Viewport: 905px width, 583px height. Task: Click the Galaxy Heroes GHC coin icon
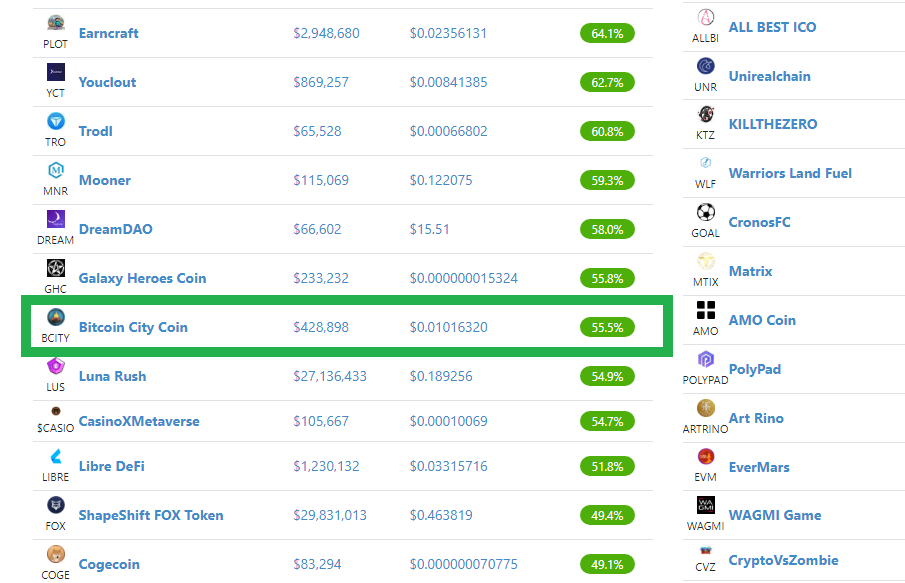(x=55, y=268)
